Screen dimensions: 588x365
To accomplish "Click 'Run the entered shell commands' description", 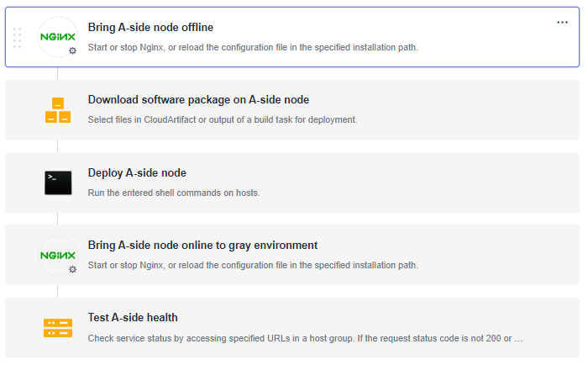I will 174,193.
